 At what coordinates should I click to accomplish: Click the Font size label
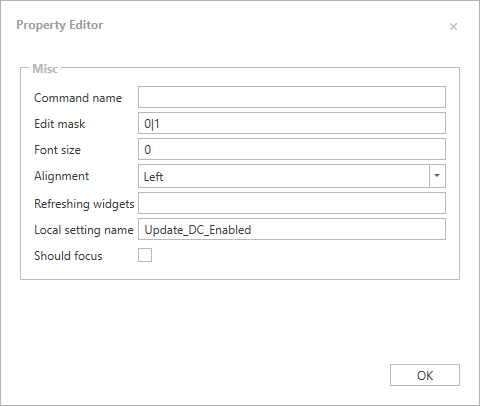tap(57, 150)
